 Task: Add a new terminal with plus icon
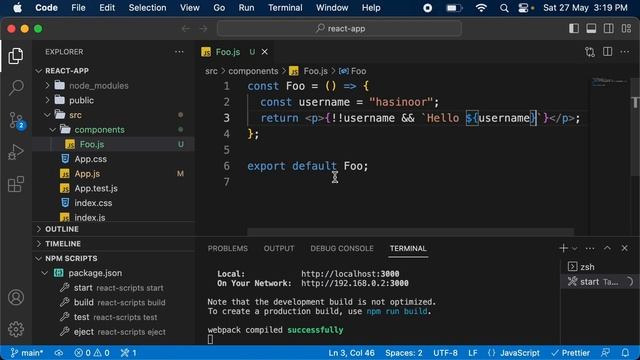(x=563, y=248)
